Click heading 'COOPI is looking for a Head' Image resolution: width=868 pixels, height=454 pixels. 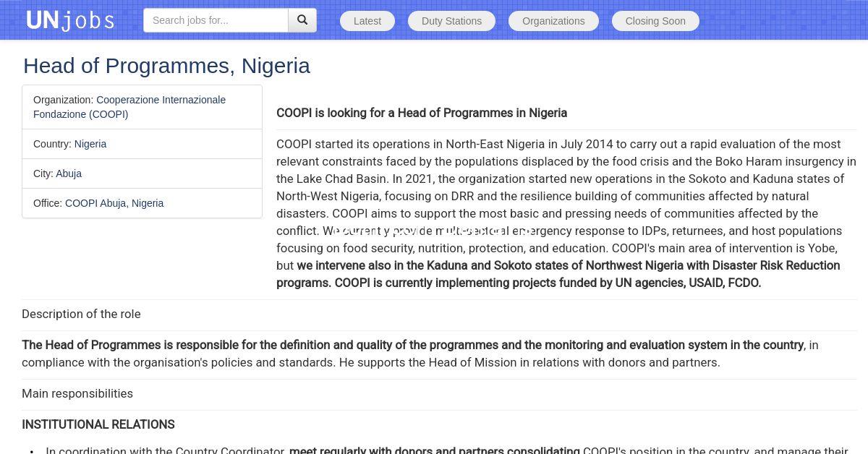421,113
